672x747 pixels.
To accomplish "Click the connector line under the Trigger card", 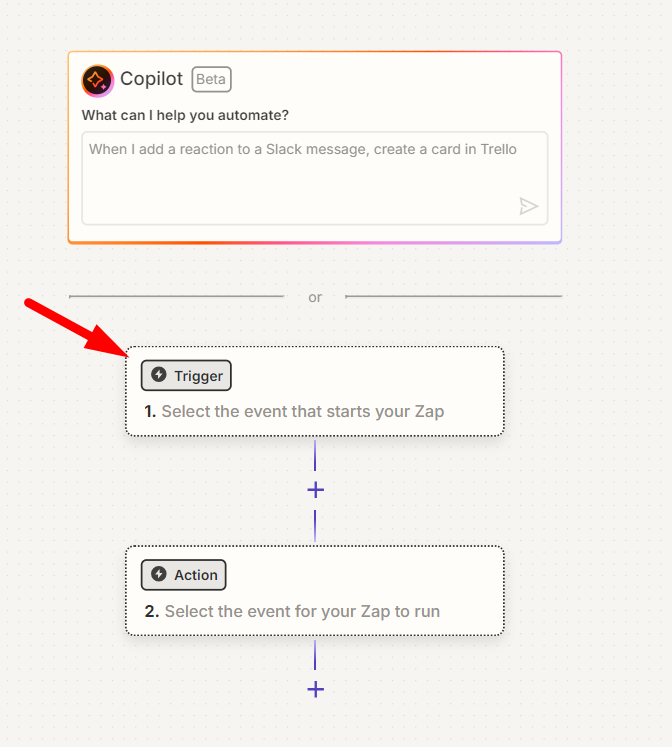I will 315,455.
